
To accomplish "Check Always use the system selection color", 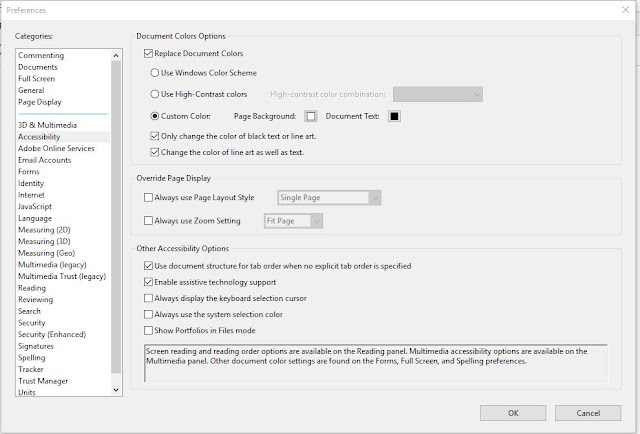I will pos(149,314).
